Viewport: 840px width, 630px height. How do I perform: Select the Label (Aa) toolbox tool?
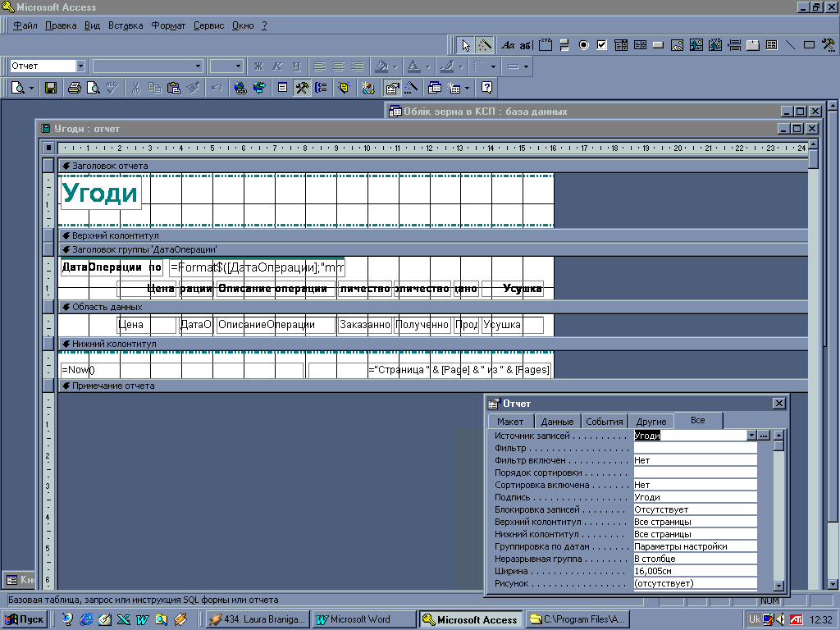pos(508,45)
